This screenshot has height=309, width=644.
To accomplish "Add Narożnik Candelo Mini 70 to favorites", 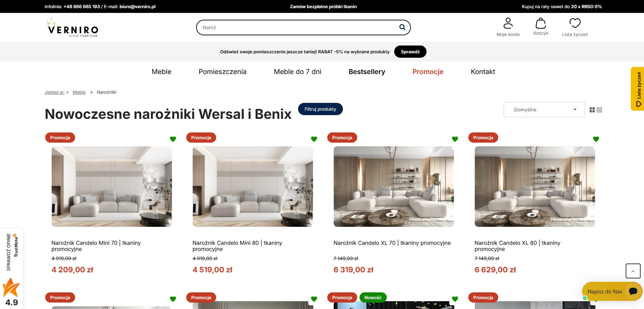I will coord(173,139).
